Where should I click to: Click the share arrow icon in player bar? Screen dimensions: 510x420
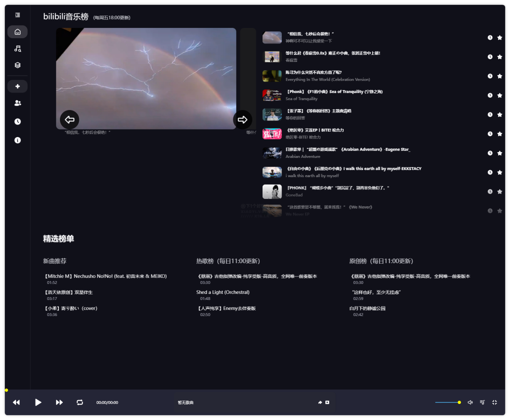(320, 402)
